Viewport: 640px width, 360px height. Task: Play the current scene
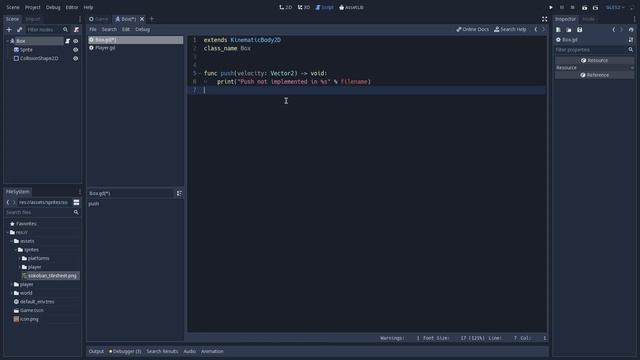584,8
